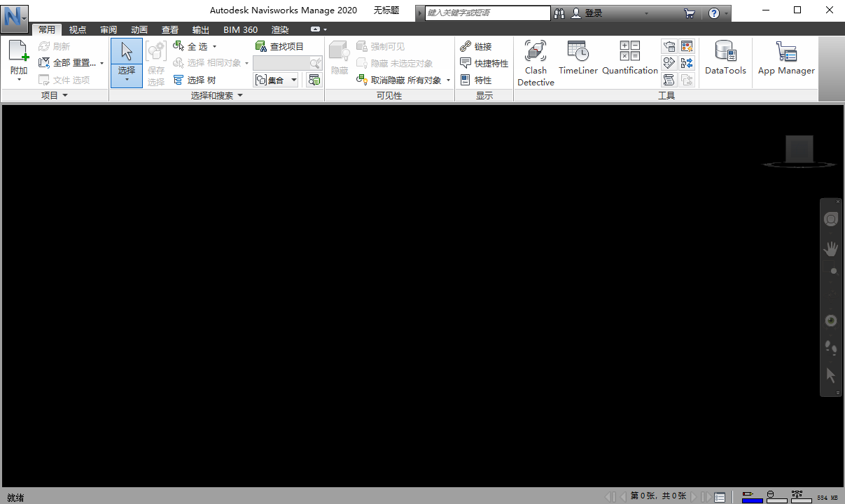Open the Appearance Profiler teapot icon
This screenshot has width=845, height=504.
coord(669,45)
